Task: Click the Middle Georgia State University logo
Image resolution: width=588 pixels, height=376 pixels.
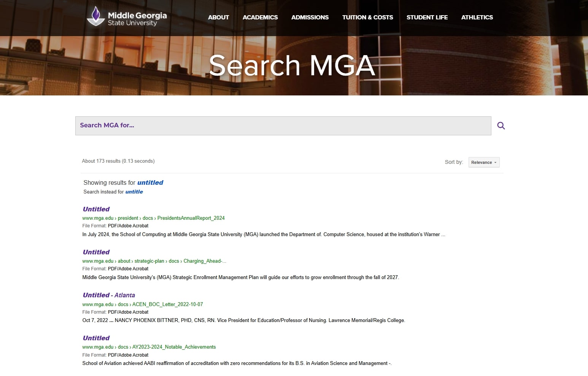Action: [126, 17]
